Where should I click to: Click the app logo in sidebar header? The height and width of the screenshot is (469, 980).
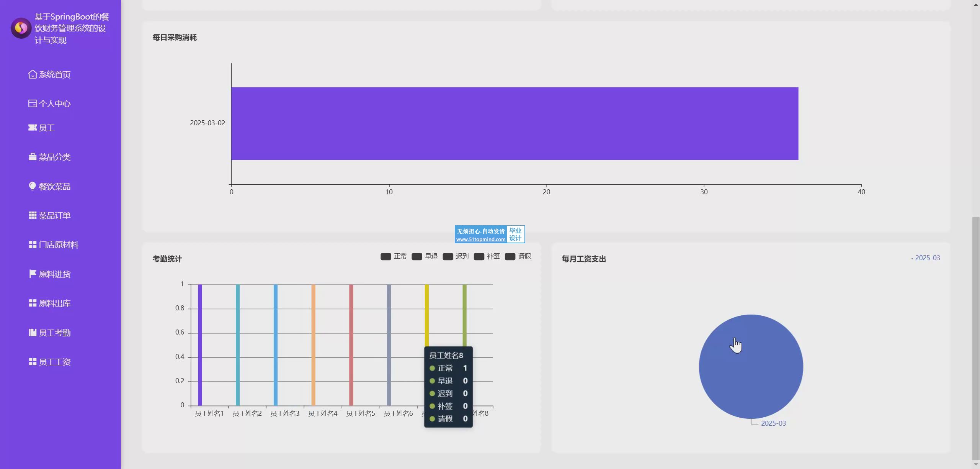(x=21, y=28)
